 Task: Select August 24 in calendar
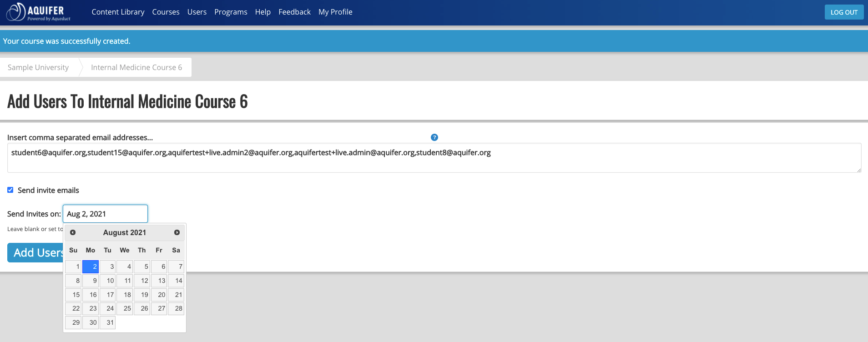107,308
